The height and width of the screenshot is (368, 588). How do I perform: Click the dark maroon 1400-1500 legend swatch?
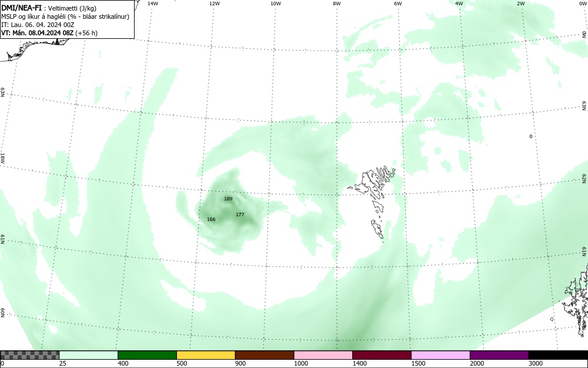(x=382, y=355)
